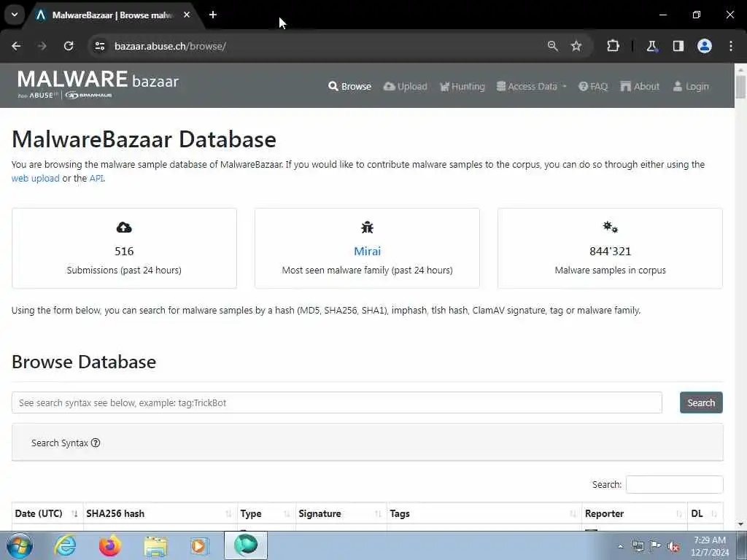Screen dimensions: 747x560
Task: Click the 516 submissions count
Action: click(x=124, y=251)
